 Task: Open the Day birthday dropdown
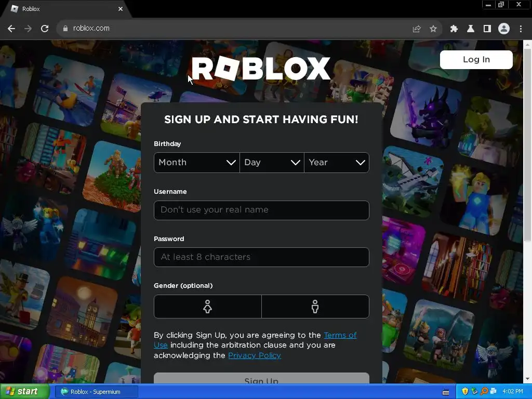pyautogui.click(x=272, y=163)
